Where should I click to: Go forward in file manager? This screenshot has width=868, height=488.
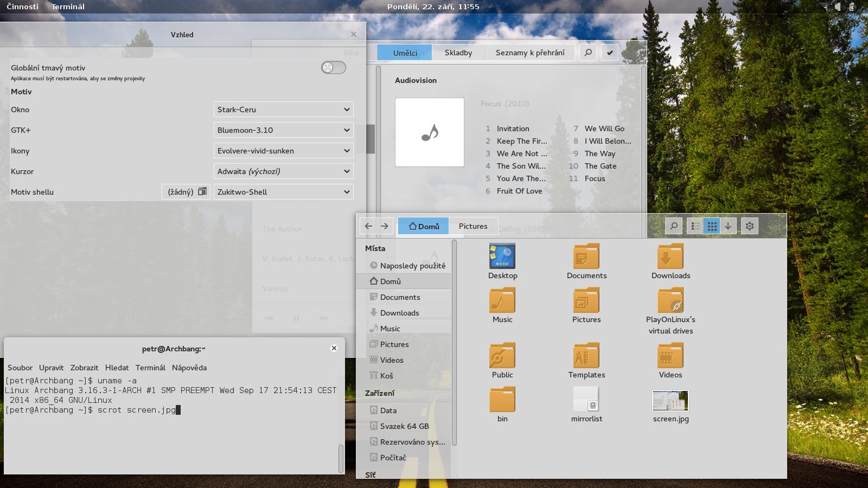[385, 226]
